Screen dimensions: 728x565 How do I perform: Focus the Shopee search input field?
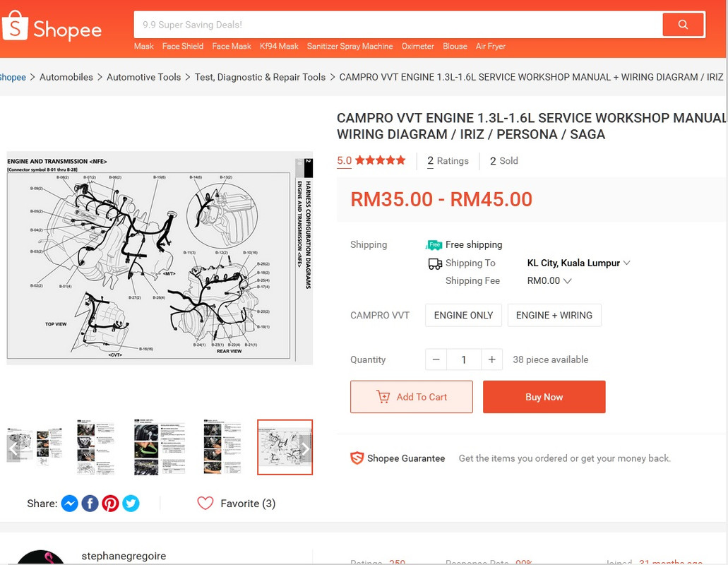398,25
